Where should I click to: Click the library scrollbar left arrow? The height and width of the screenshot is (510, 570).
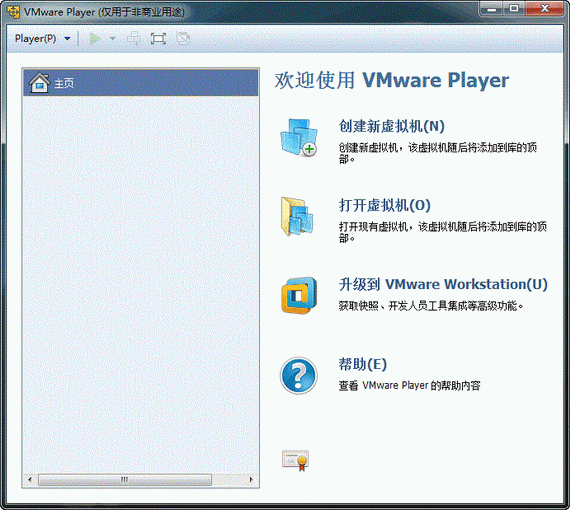coord(30,479)
